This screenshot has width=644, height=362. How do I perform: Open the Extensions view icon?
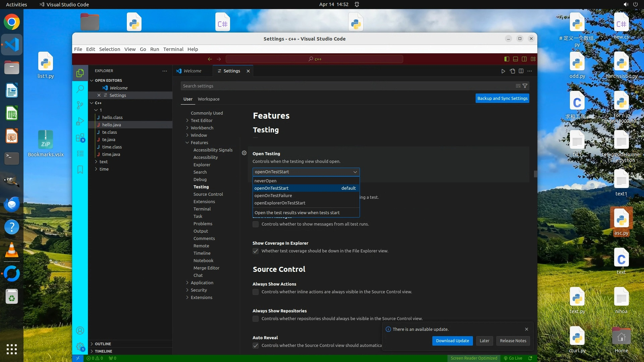coord(80,138)
